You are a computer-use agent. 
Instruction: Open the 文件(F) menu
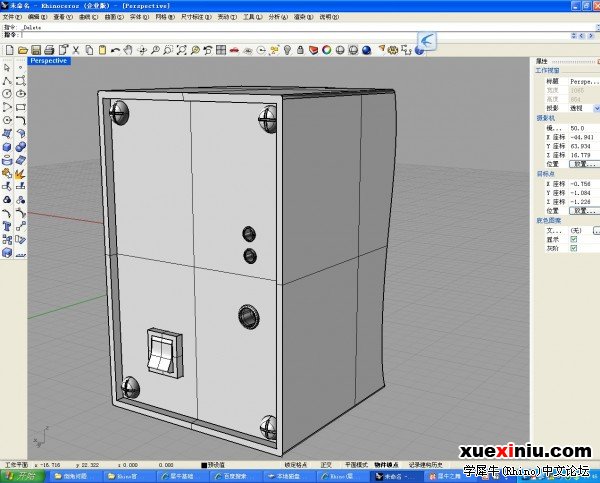coord(12,17)
